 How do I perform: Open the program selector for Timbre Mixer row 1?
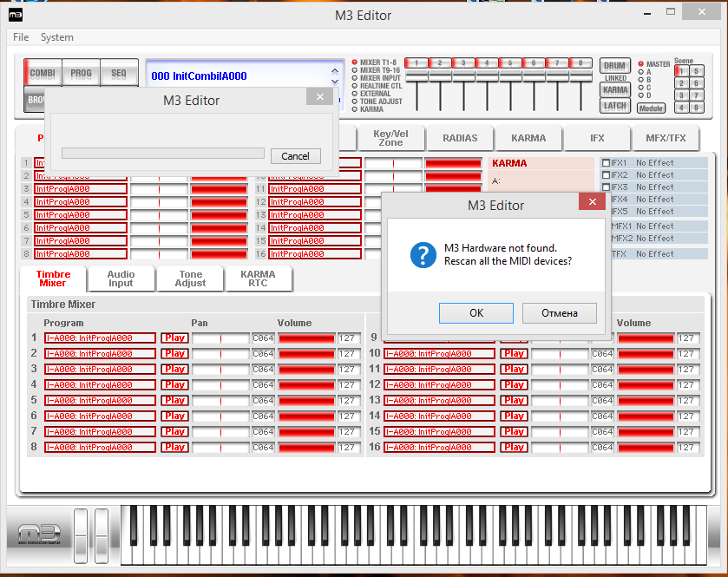100,338
